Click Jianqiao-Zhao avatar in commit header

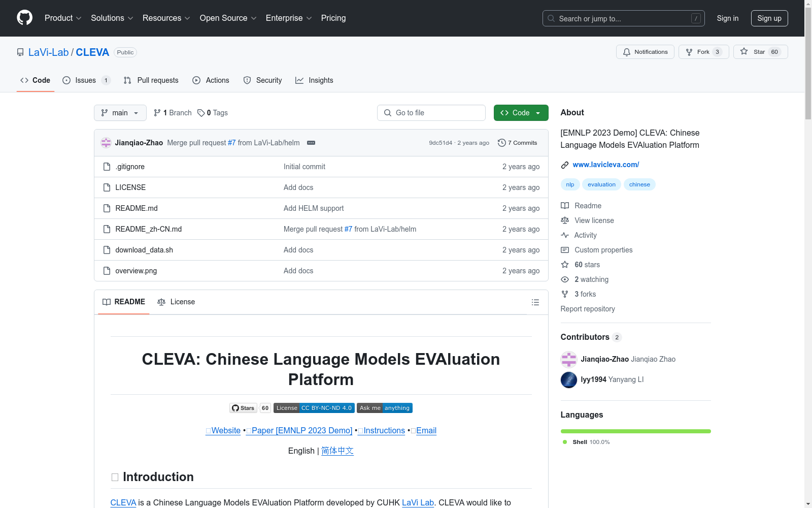click(x=106, y=143)
